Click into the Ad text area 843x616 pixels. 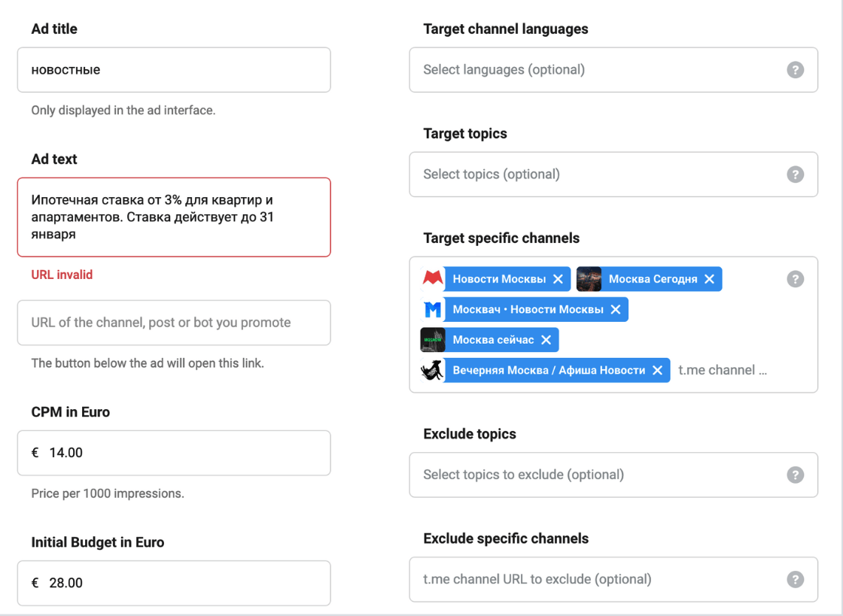coord(174,217)
